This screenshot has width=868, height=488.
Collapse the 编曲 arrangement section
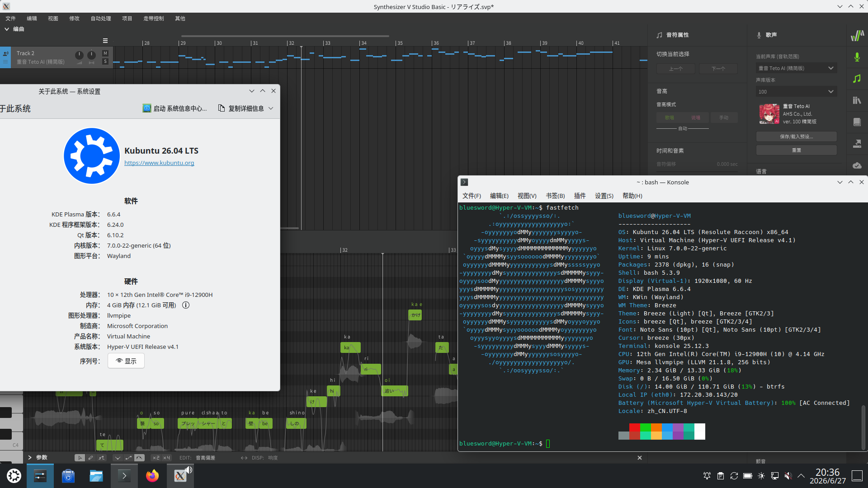(x=7, y=29)
